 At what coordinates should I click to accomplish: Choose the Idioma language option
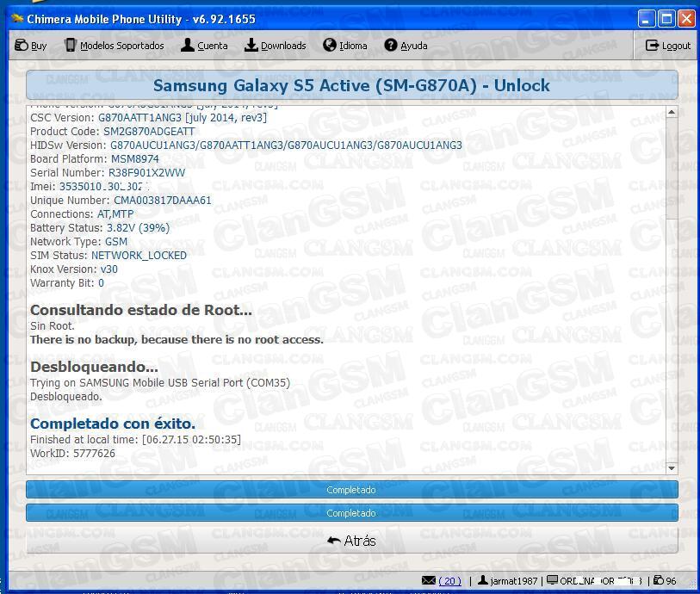(x=345, y=46)
